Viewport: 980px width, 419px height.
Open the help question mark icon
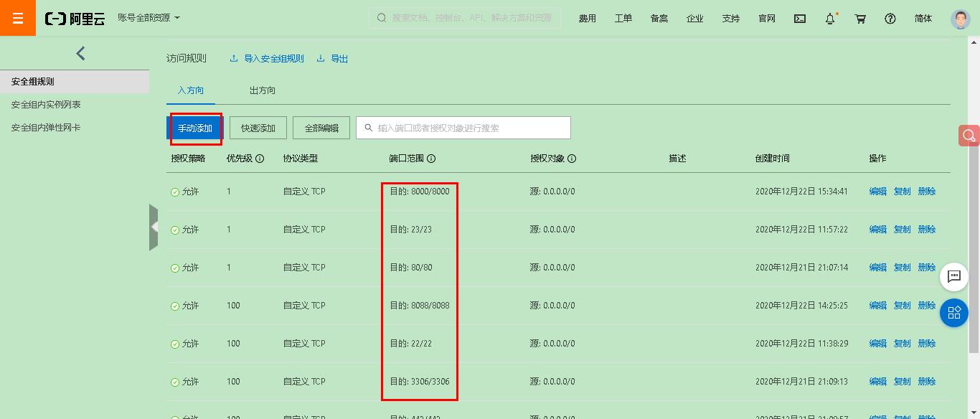click(x=890, y=18)
